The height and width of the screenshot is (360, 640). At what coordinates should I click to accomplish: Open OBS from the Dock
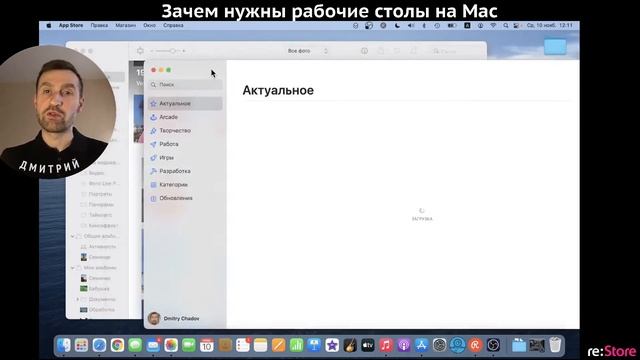493,345
